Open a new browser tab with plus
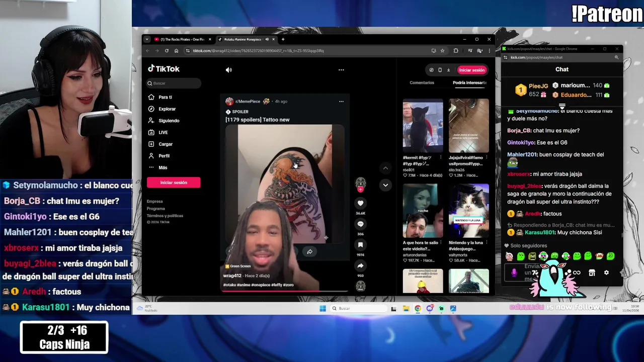Image resolution: width=644 pixels, height=362 pixels. point(283,39)
